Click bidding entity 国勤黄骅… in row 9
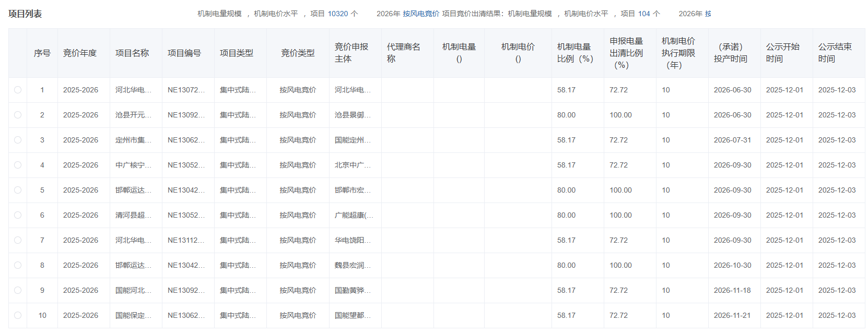Screen dimensions: 868x333 353,290
